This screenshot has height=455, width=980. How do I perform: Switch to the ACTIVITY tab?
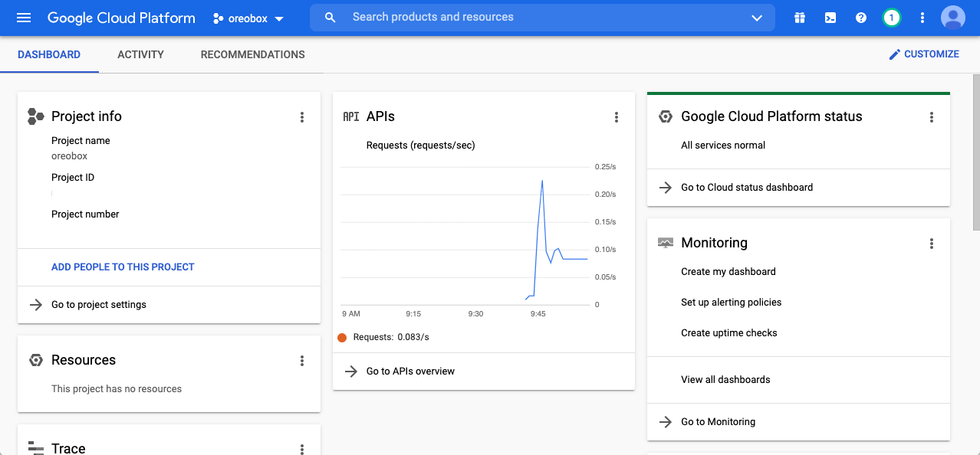140,54
